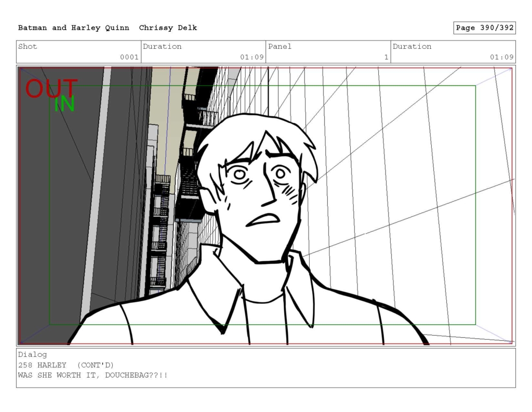Click the dialog line "258 HARLEY (CONT'D)"
Viewport: 532px width, 412px height.
pyautogui.click(x=66, y=365)
